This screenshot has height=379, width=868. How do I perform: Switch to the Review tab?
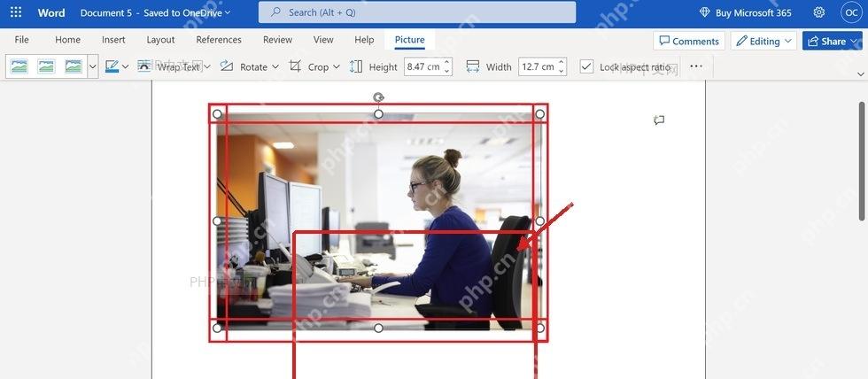277,40
